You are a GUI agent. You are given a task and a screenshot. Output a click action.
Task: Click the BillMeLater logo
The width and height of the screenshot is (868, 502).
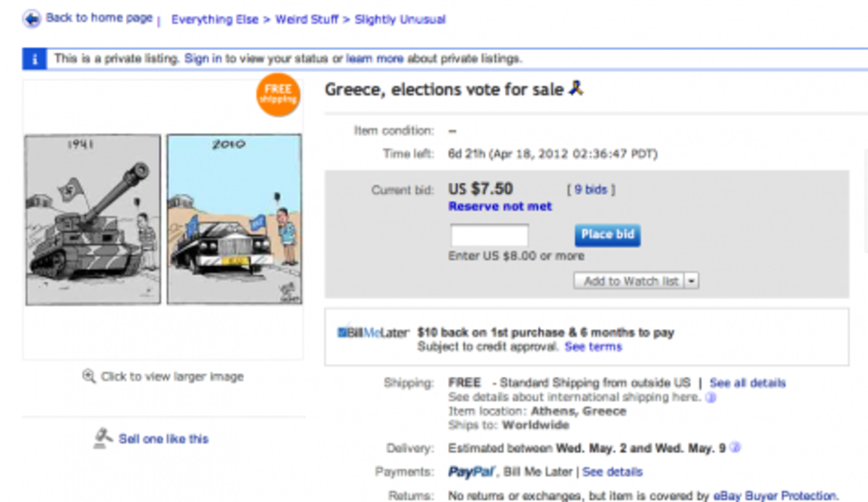(373, 333)
